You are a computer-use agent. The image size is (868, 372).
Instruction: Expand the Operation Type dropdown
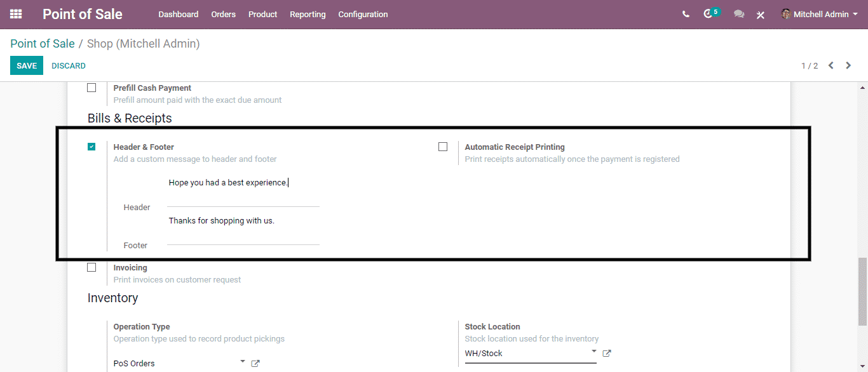point(242,362)
